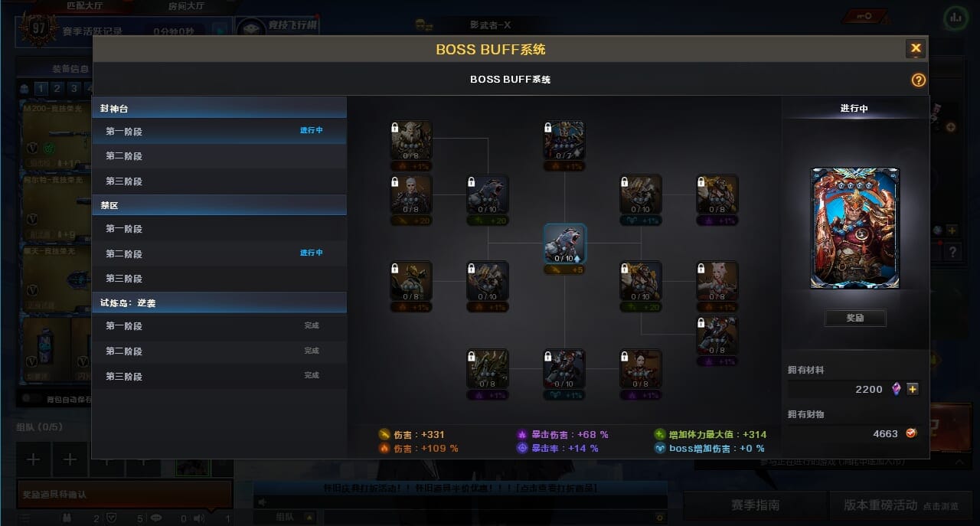Select the locked white-haired girl boss node
Image resolution: width=980 pixels, height=526 pixels.
(x=717, y=281)
